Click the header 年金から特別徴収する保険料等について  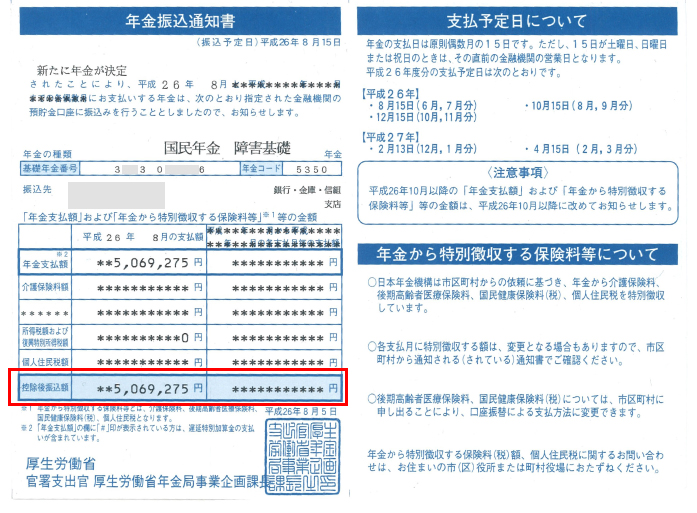click(517, 254)
